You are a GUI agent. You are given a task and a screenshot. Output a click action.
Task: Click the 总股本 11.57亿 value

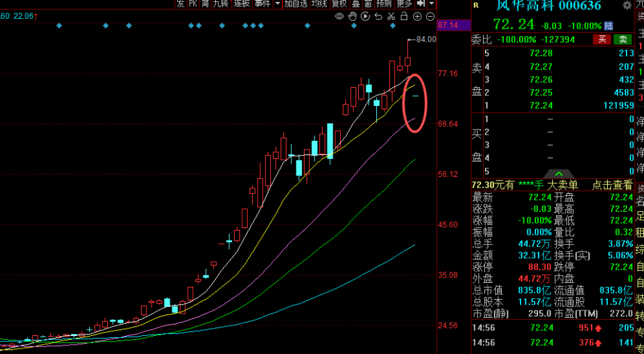coord(535,302)
